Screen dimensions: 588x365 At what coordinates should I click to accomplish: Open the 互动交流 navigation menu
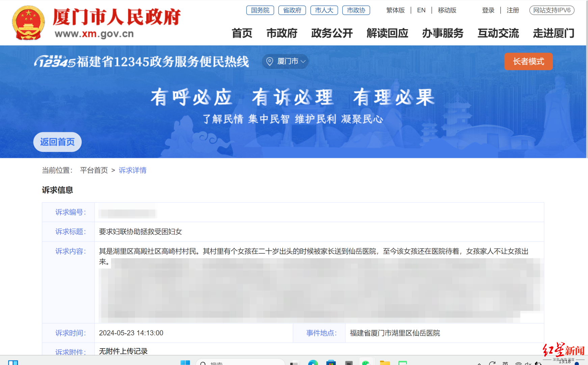498,33
